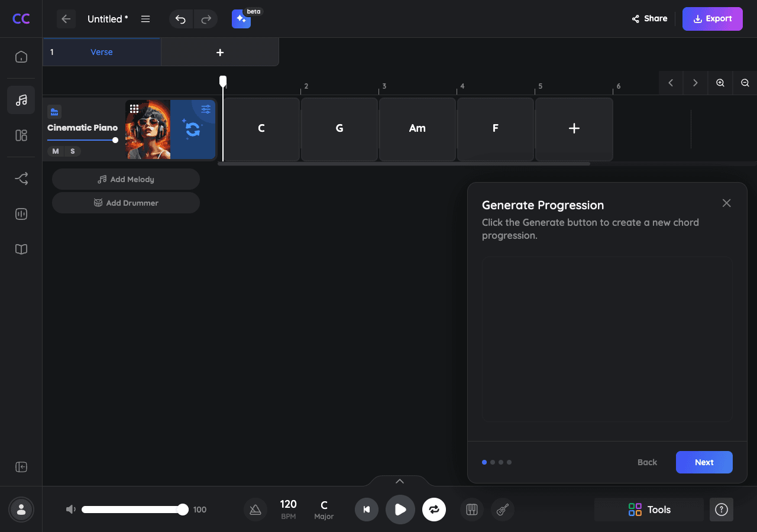This screenshot has width=757, height=532.
Task: Open the book library sidebar icon
Action: (x=21, y=249)
